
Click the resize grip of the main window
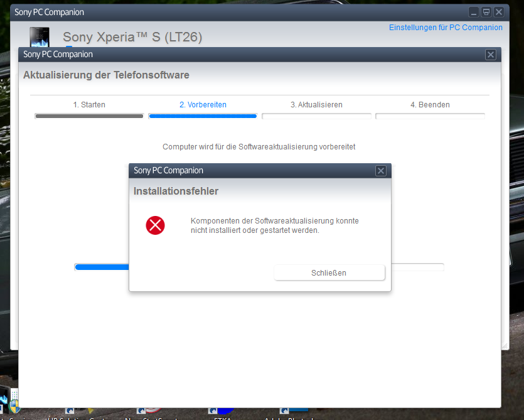[x=505, y=346]
